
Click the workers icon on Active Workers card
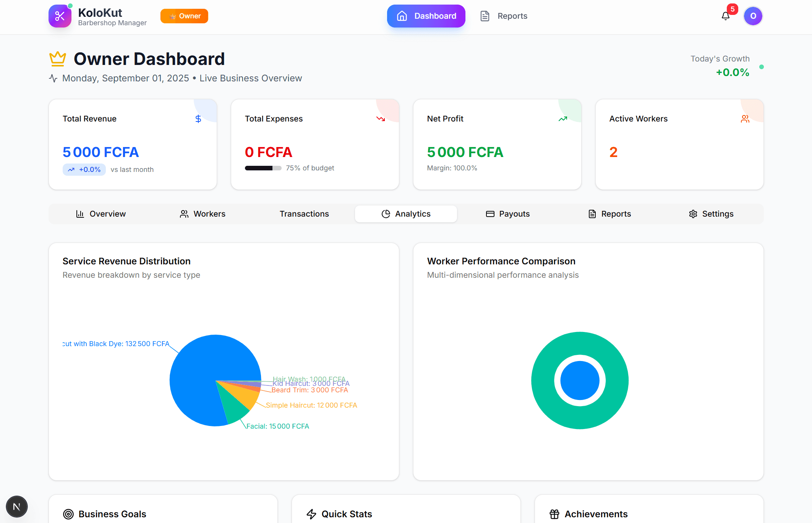pyautogui.click(x=745, y=119)
